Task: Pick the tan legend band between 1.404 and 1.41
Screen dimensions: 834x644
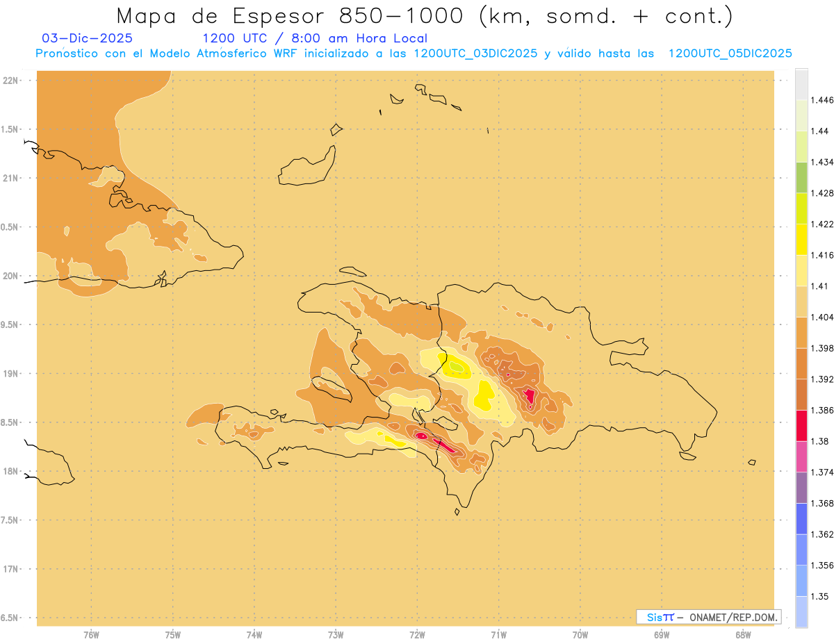Action: (x=801, y=302)
